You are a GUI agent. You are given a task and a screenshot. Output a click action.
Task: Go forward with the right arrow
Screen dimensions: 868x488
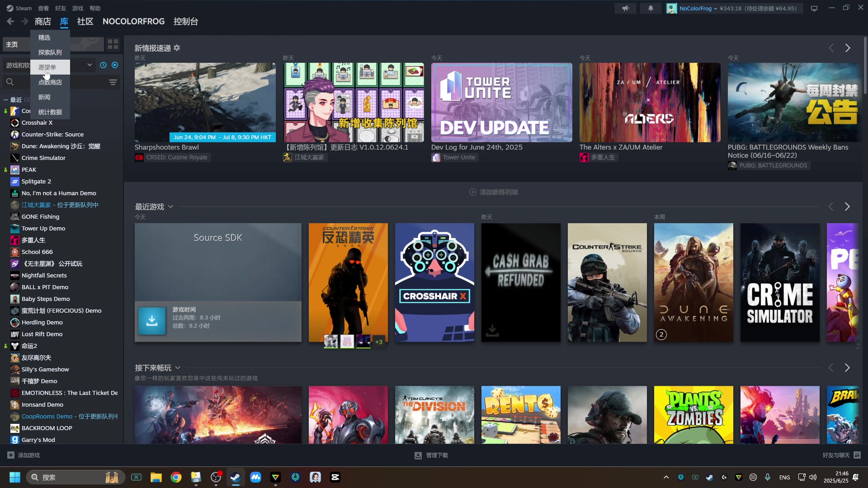coord(25,21)
